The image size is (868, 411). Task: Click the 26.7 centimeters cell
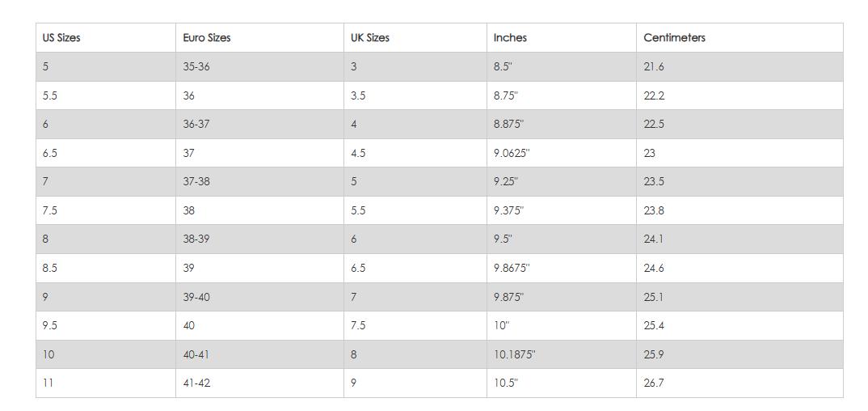654,383
